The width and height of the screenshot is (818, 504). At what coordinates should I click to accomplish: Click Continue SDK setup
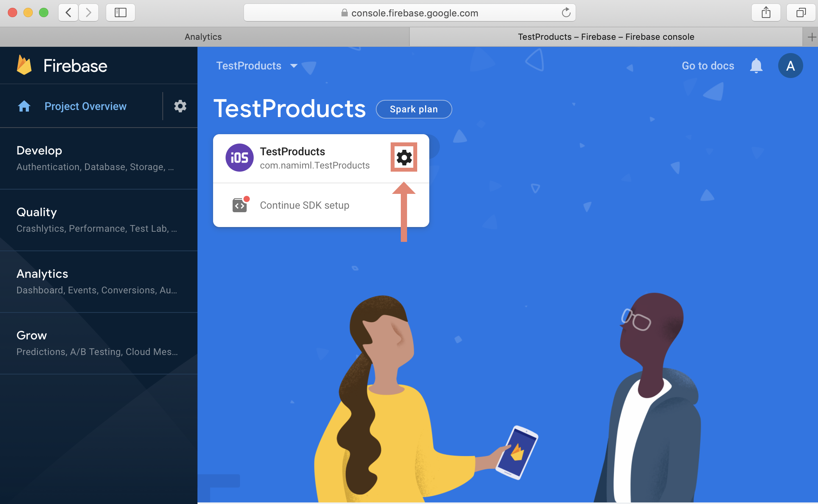tap(304, 205)
